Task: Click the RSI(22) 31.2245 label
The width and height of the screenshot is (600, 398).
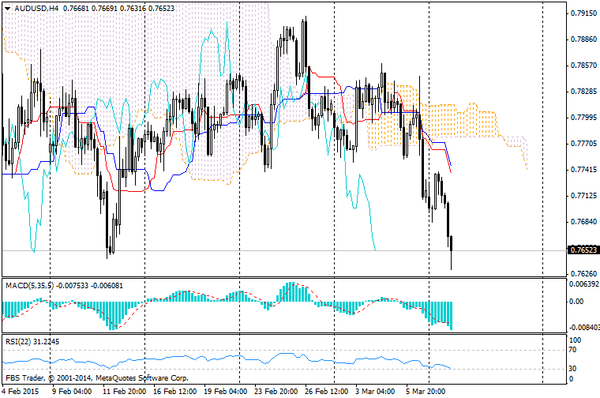Action: (33, 341)
